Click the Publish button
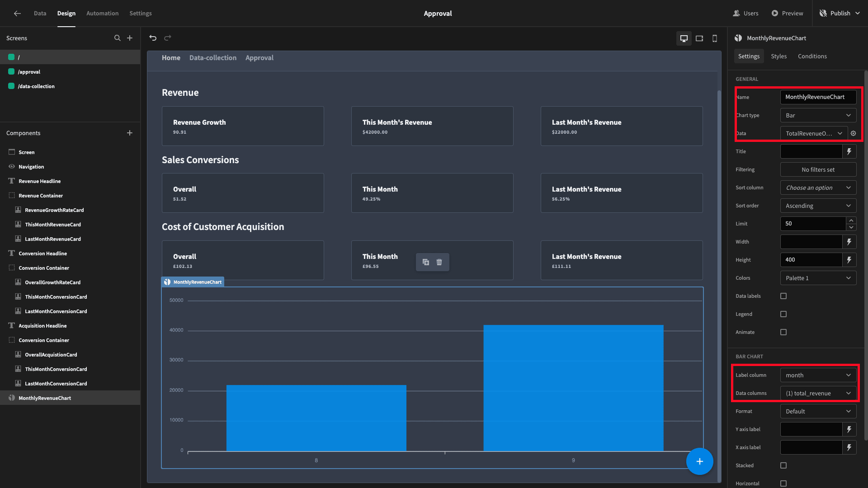 tap(840, 13)
